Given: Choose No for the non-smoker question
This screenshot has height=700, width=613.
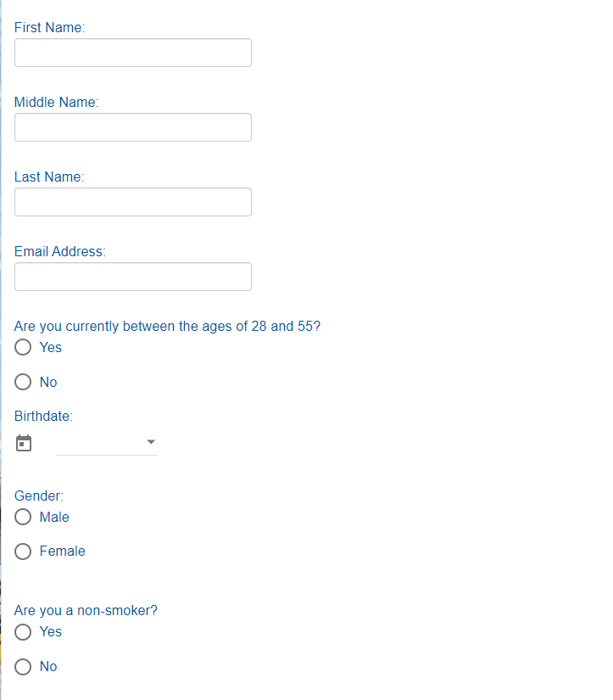Looking at the screenshot, I should coord(23,666).
